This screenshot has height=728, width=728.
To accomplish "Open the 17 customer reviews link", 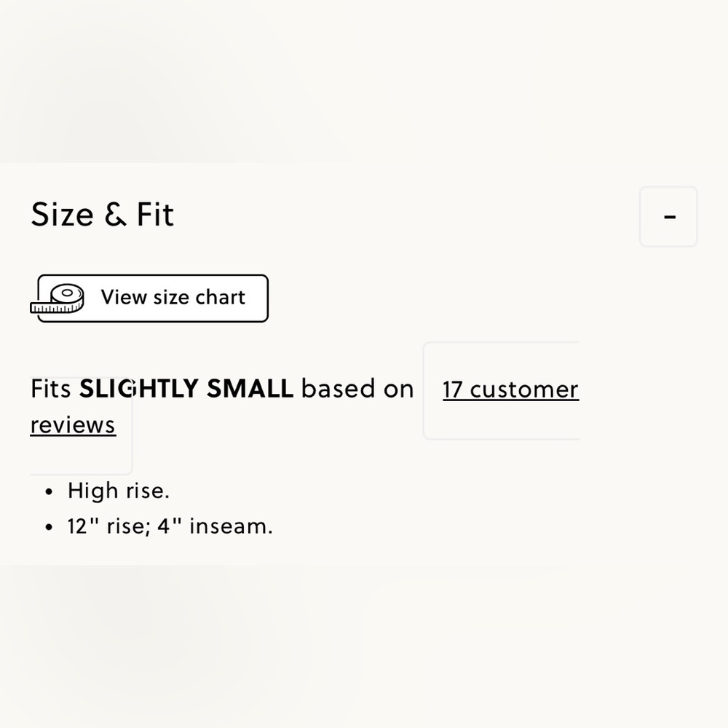I will [510, 389].
